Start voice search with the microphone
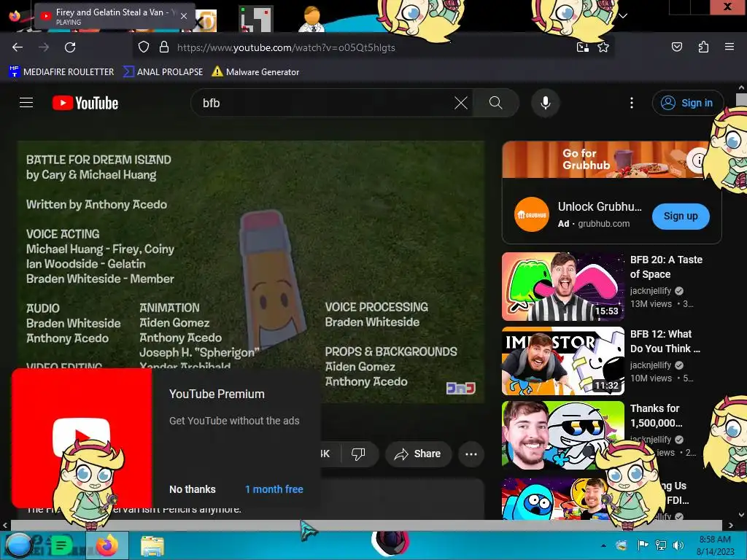Viewport: 747px width, 560px height. click(546, 103)
